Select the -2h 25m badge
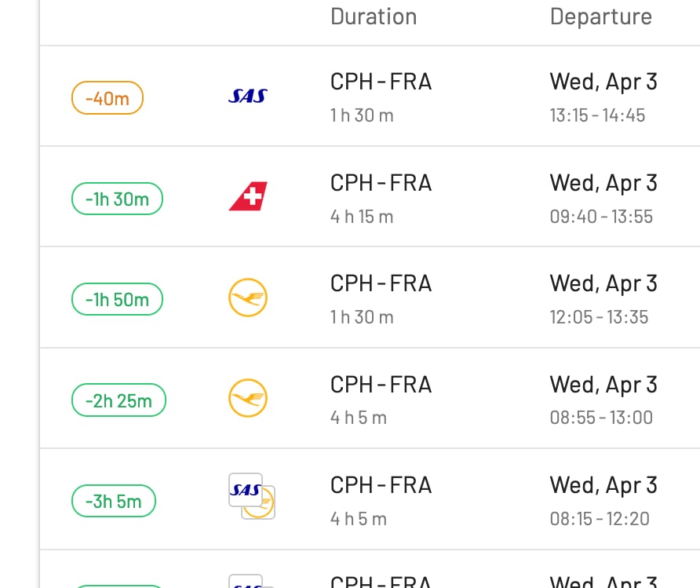The width and height of the screenshot is (700, 588). click(x=118, y=400)
